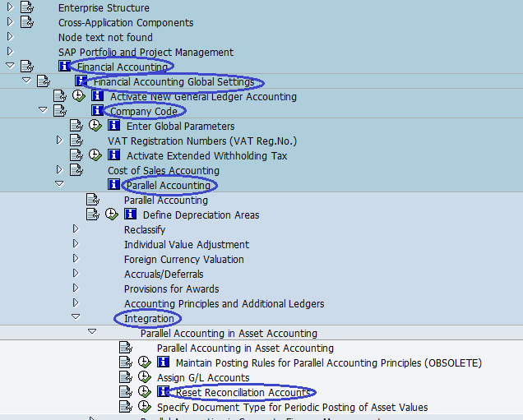Select 'Enterprise Structure' tree text
The width and height of the screenshot is (523, 420).
(104, 7)
